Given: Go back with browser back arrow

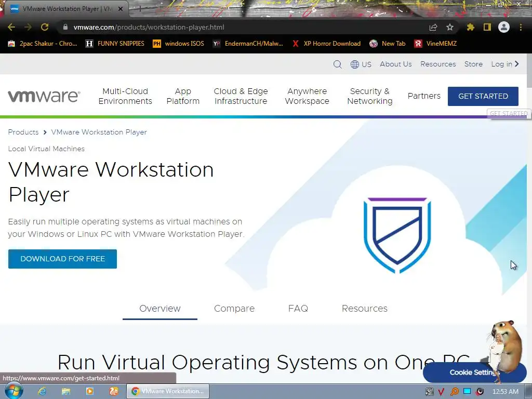Looking at the screenshot, I should 11,27.
